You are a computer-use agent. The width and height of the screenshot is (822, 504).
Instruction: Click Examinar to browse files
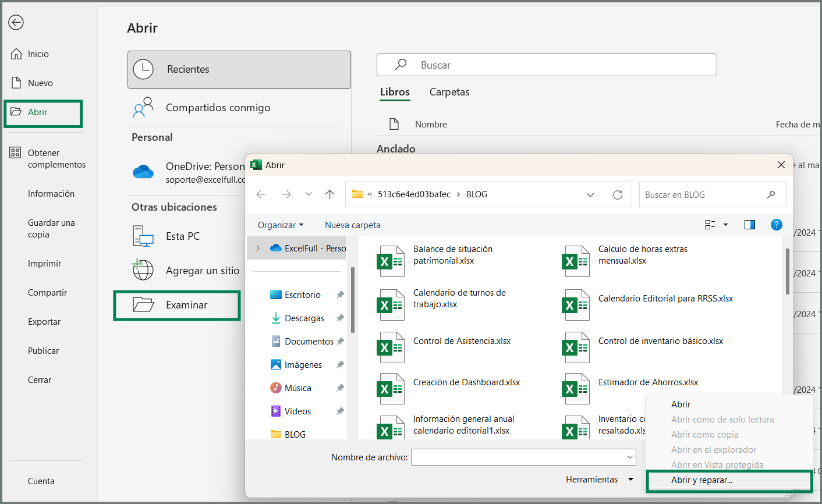[177, 306]
